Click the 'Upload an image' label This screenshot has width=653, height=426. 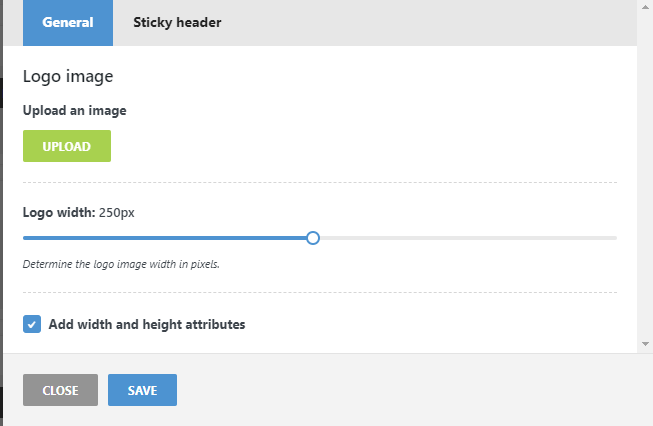pyautogui.click(x=75, y=110)
